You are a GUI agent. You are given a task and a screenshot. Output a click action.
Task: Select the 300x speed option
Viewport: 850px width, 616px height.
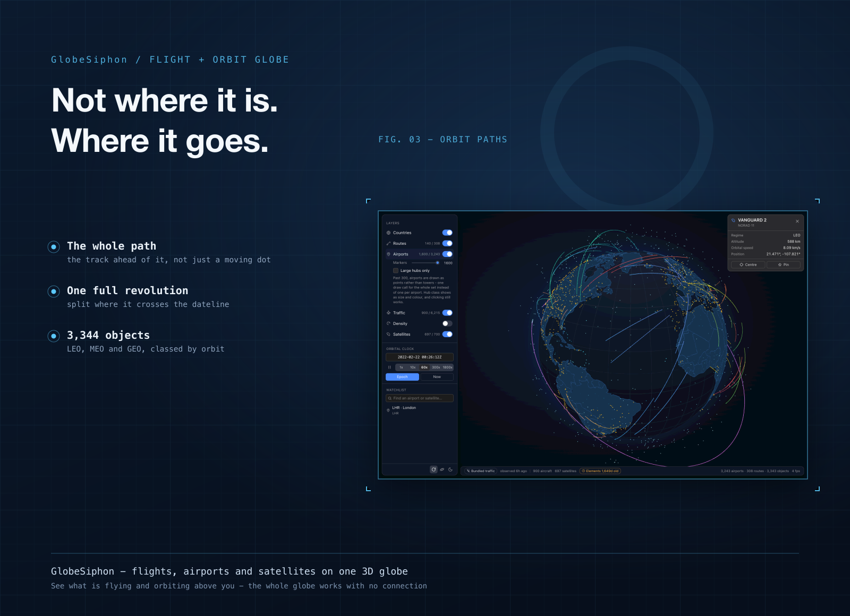pos(436,367)
